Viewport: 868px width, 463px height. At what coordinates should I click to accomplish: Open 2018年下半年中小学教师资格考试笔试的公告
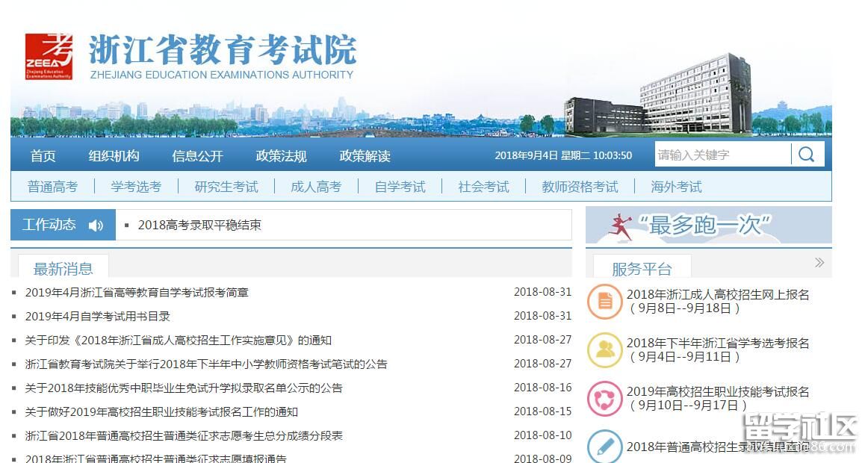(206, 364)
